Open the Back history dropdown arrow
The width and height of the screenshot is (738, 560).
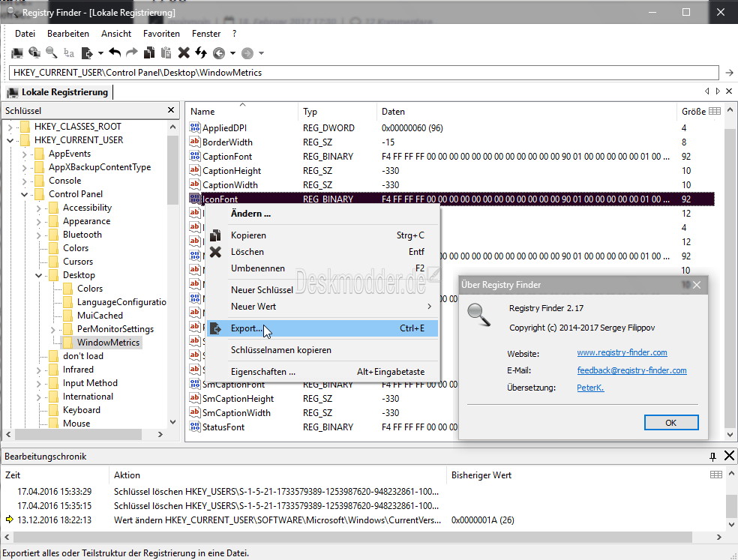click(232, 53)
